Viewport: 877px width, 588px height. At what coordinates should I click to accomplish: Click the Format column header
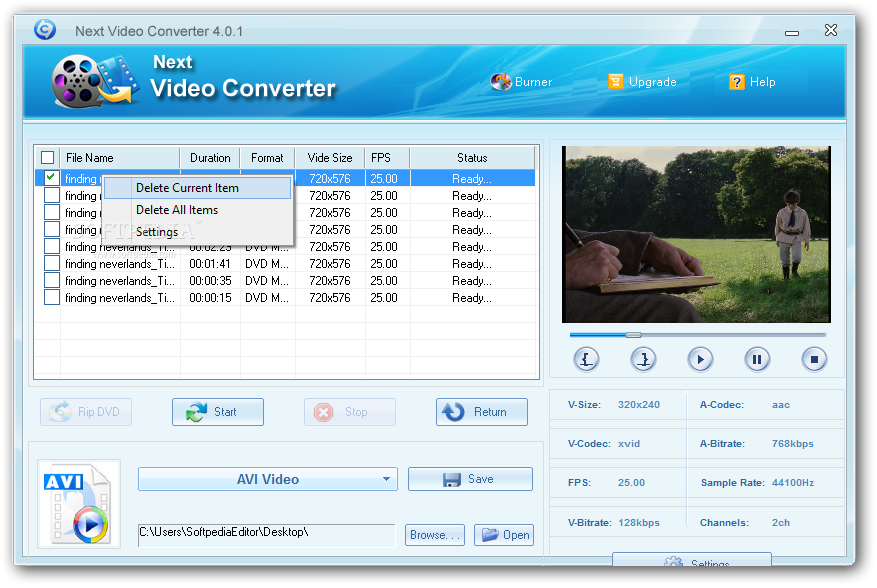coord(267,158)
